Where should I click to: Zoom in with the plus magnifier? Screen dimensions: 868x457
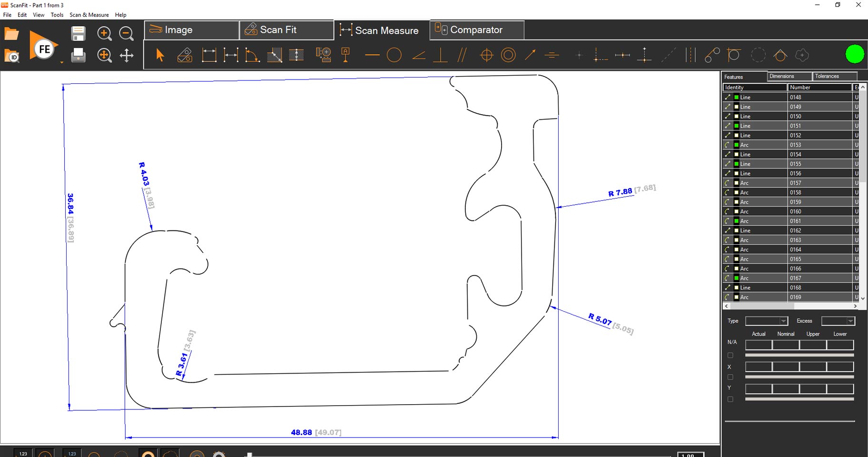(x=104, y=33)
